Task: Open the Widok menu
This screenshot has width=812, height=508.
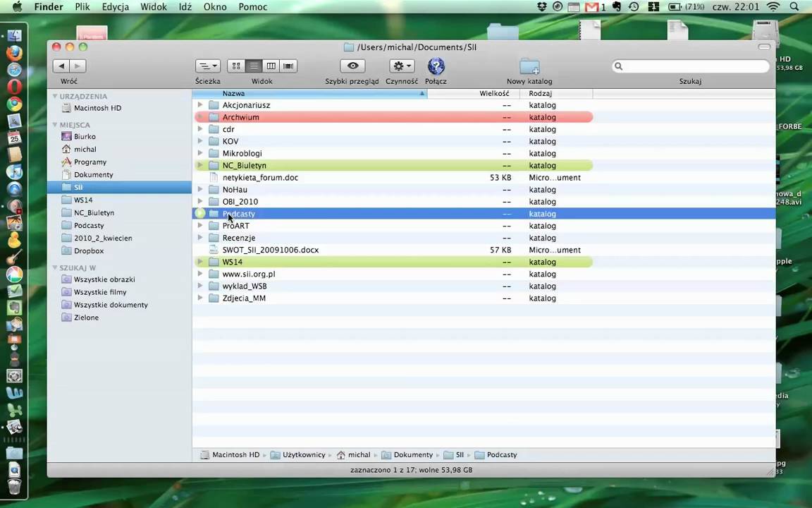Action: pos(154,7)
